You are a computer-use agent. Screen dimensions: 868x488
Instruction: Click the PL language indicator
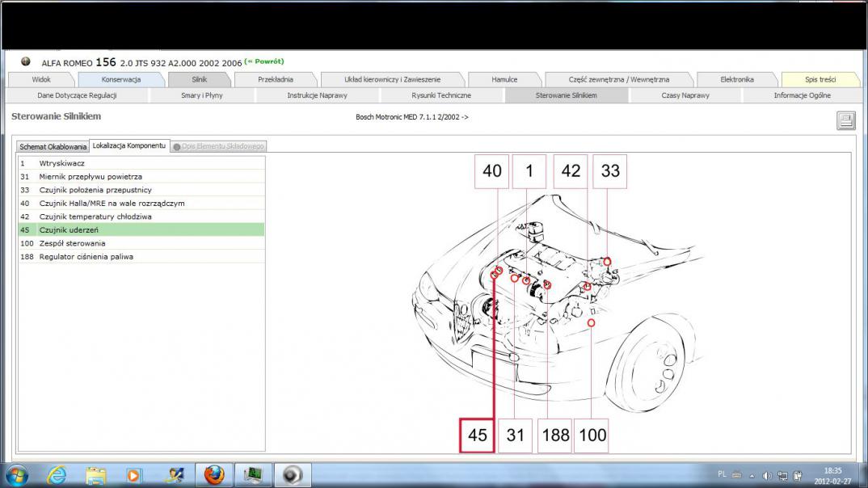(722, 474)
